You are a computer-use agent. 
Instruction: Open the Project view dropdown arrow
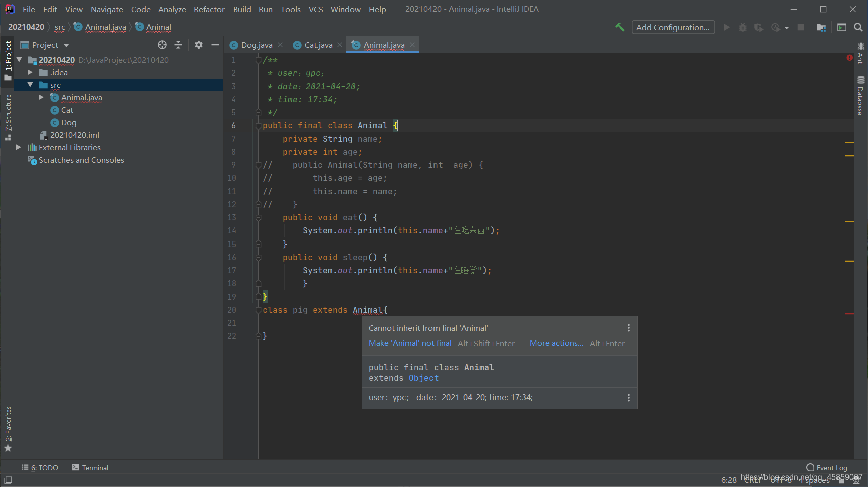click(x=66, y=45)
